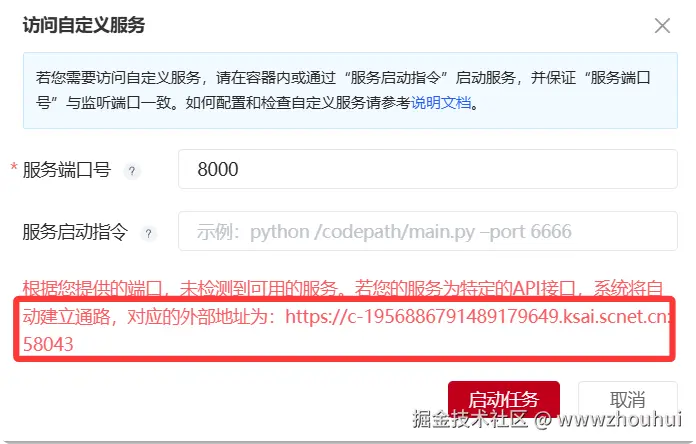Click the 58043 port number text
This screenshot has width=696, height=444.
48,344
